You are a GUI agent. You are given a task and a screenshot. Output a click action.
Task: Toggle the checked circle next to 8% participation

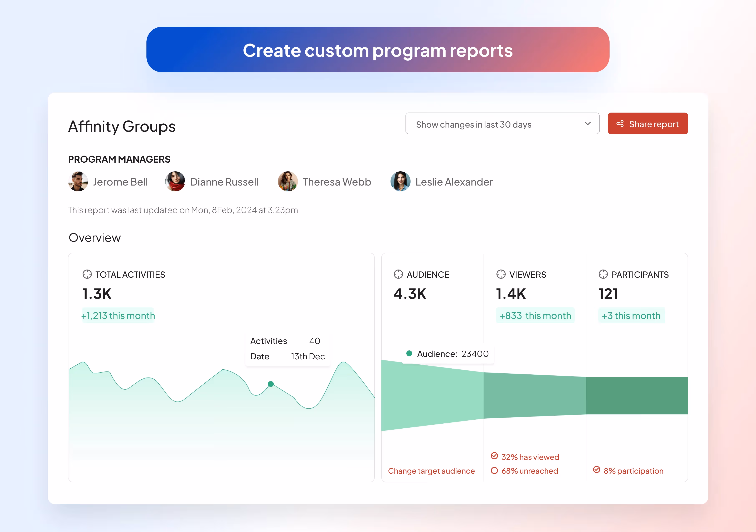tap(596, 469)
